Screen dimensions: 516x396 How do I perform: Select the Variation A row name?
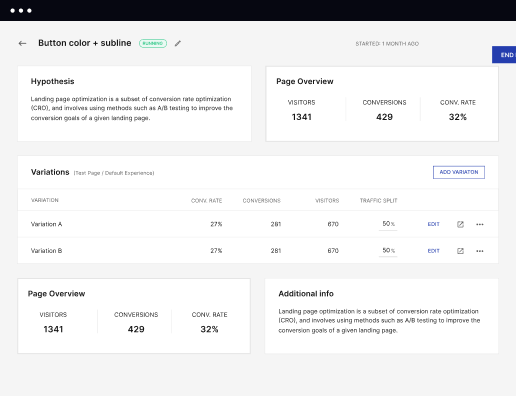[x=46, y=224]
